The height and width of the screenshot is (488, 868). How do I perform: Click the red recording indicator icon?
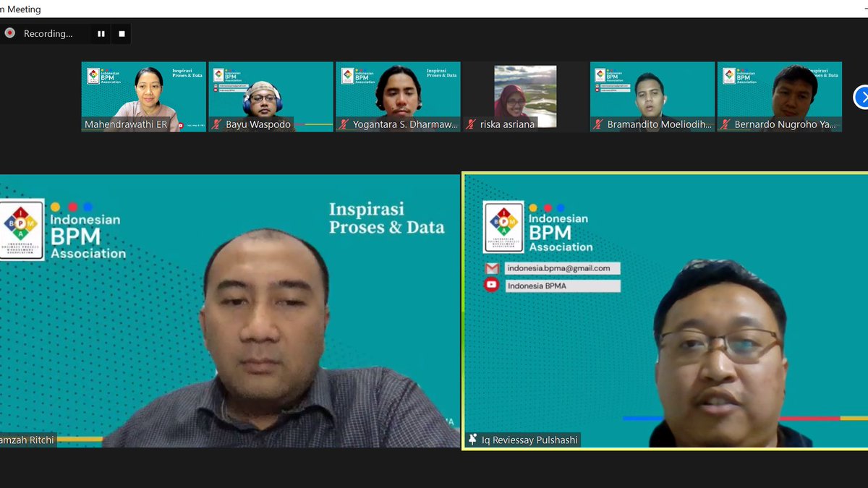[x=10, y=33]
